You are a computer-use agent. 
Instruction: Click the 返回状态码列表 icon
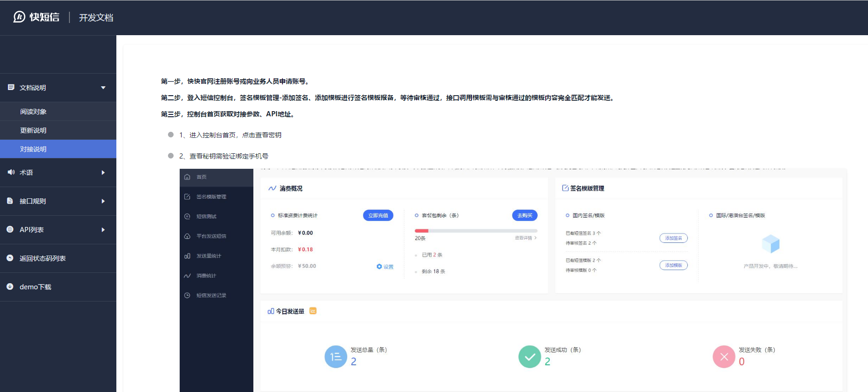click(x=10, y=258)
